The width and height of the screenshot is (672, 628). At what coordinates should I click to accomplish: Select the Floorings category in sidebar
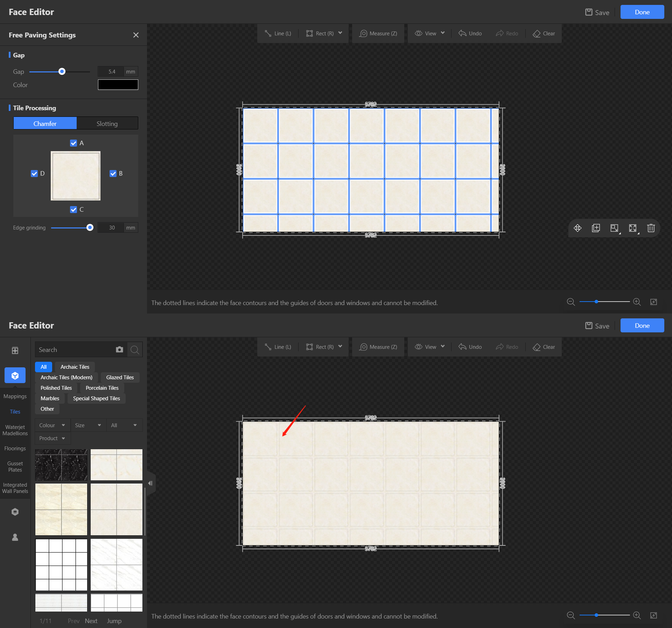pos(15,448)
